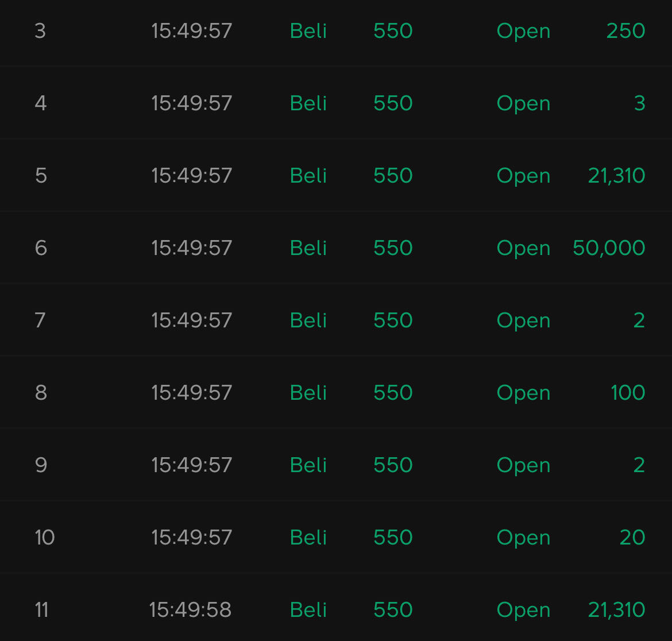Image resolution: width=672 pixels, height=641 pixels.
Task: Select the 250 quantity in row 3
Action: pyautogui.click(x=625, y=31)
